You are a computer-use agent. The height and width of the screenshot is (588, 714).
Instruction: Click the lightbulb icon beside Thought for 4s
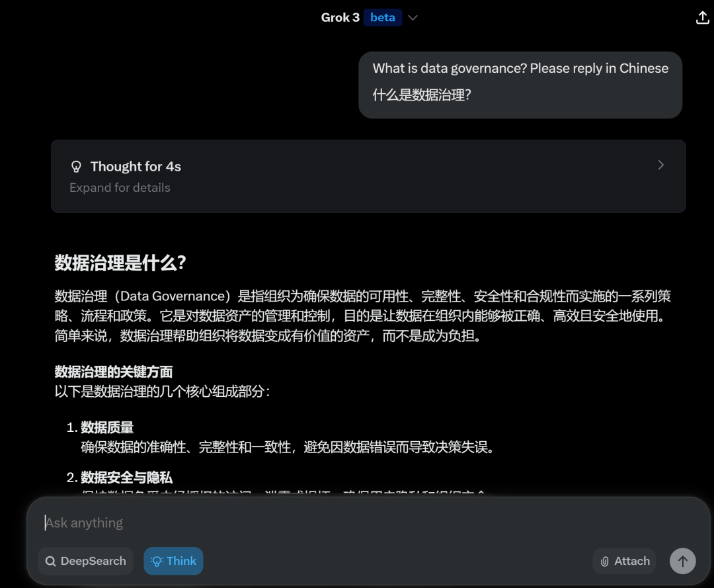(75, 166)
